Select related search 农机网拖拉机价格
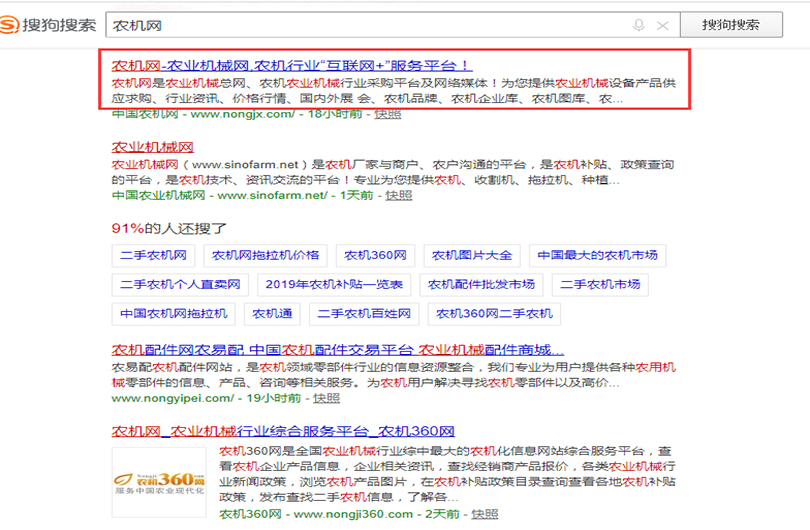This screenshot has height=530, width=810. pyautogui.click(x=265, y=256)
